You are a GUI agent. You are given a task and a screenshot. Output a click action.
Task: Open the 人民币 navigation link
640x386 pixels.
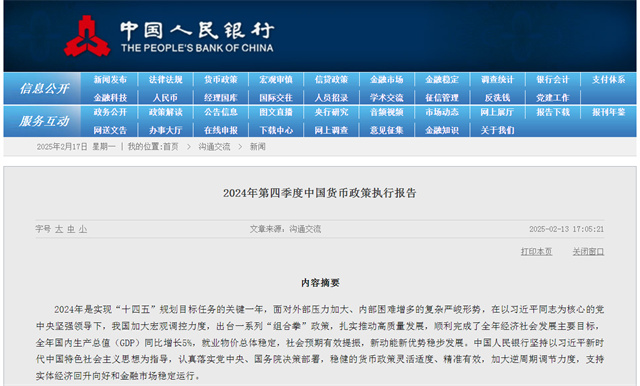tap(165, 98)
